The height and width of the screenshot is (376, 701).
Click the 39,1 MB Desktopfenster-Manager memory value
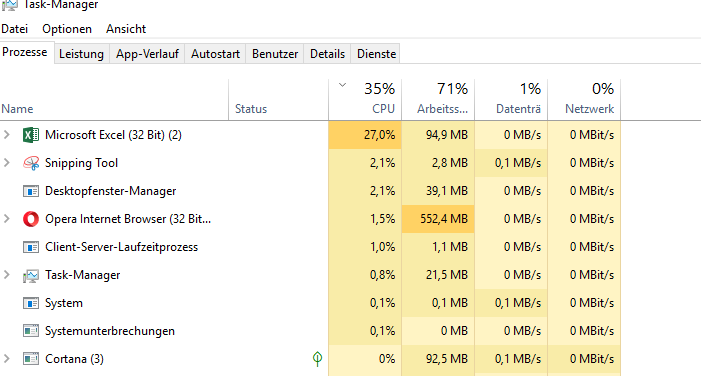pyautogui.click(x=447, y=191)
